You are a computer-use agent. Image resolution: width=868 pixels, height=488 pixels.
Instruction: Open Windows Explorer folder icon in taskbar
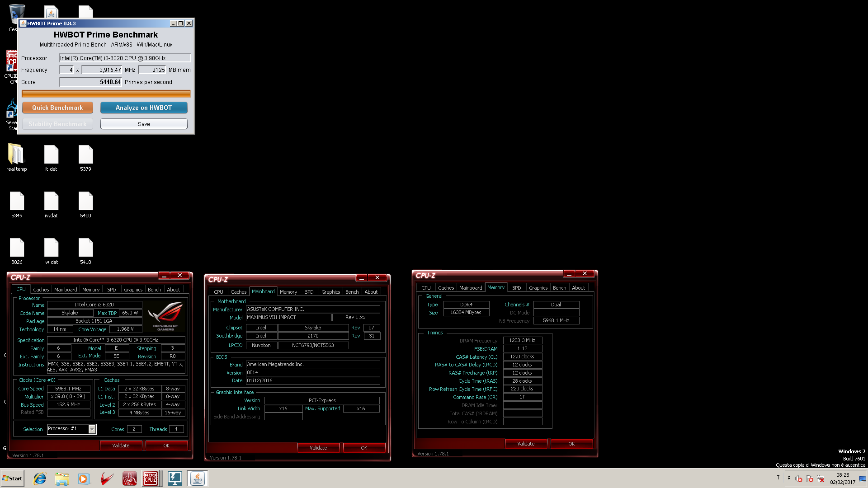(62, 479)
